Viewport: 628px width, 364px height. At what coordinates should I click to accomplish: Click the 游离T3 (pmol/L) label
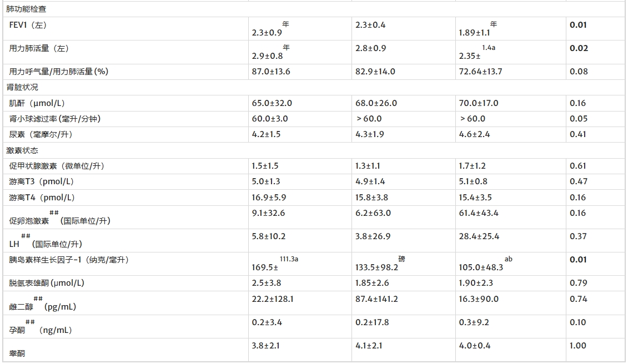pos(42,181)
